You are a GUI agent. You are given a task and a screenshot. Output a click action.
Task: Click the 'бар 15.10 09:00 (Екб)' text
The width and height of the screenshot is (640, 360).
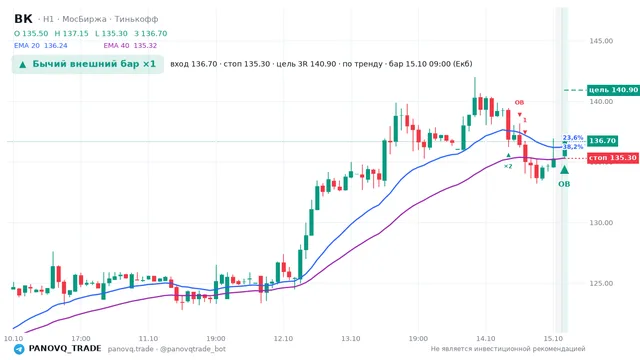point(430,64)
